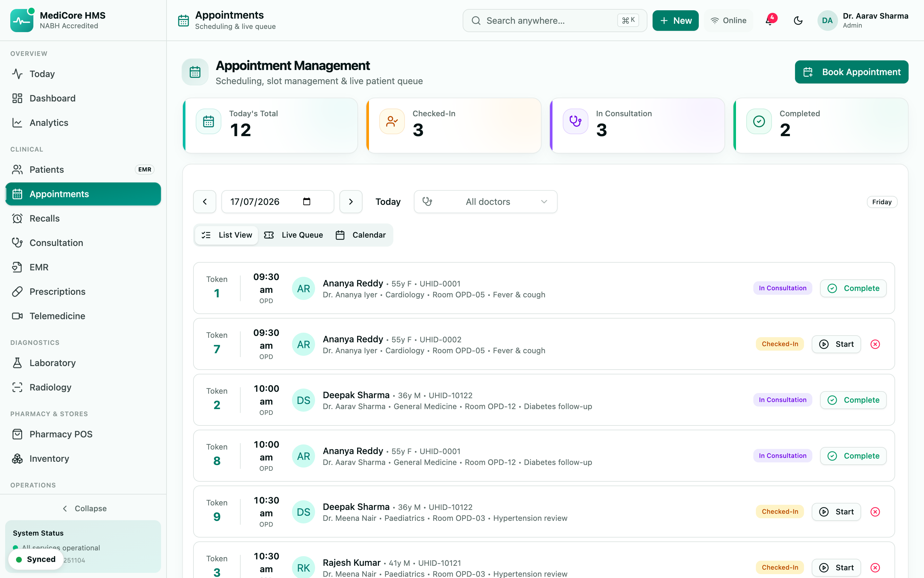Click the Search anywhere field
This screenshot has height=578, width=924.
tap(555, 20)
